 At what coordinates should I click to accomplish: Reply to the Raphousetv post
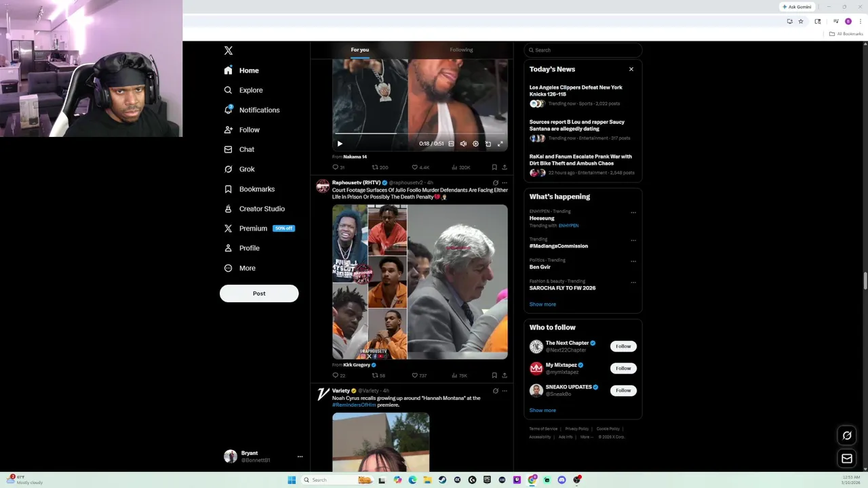tap(338, 375)
